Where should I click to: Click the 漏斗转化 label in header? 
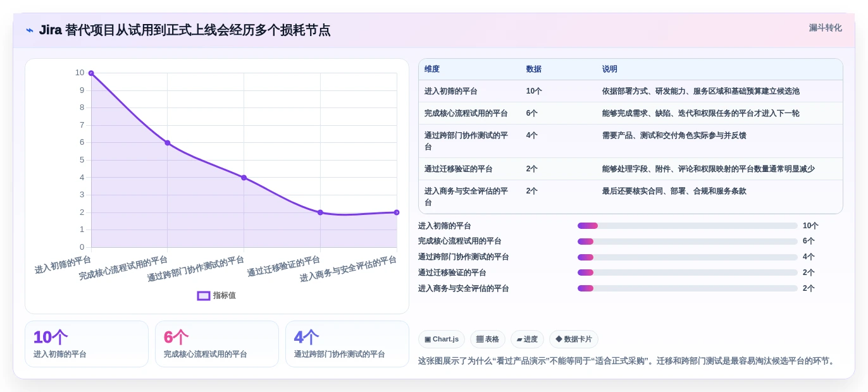tap(825, 28)
